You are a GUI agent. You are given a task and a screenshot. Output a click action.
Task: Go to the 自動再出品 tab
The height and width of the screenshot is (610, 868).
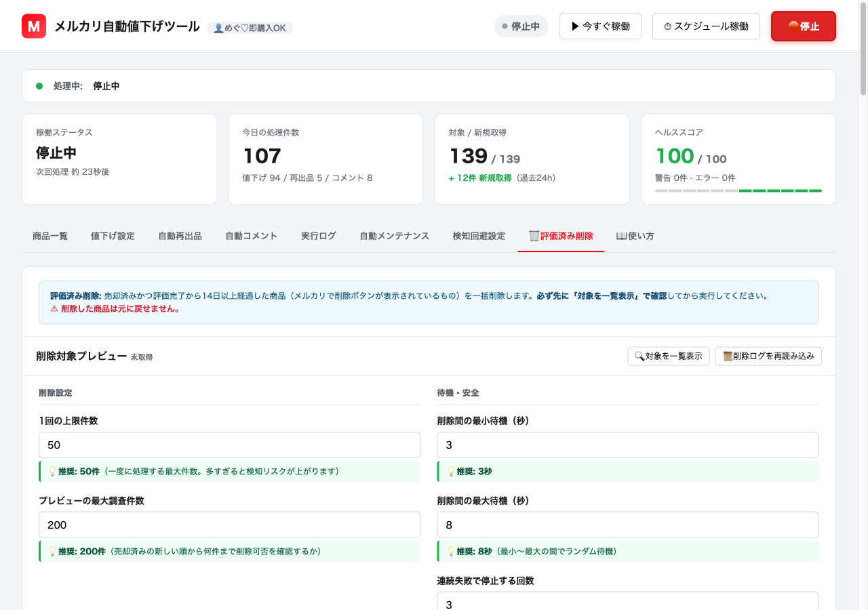point(180,236)
